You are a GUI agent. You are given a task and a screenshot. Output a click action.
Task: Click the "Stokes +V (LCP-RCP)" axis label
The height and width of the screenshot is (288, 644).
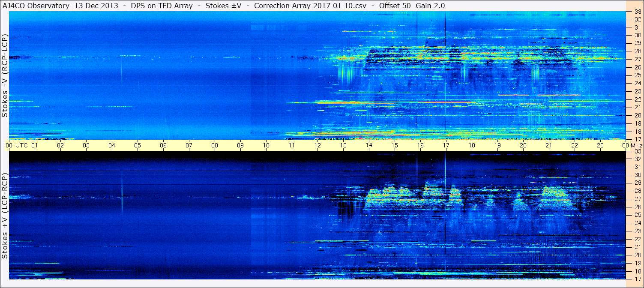(5, 216)
